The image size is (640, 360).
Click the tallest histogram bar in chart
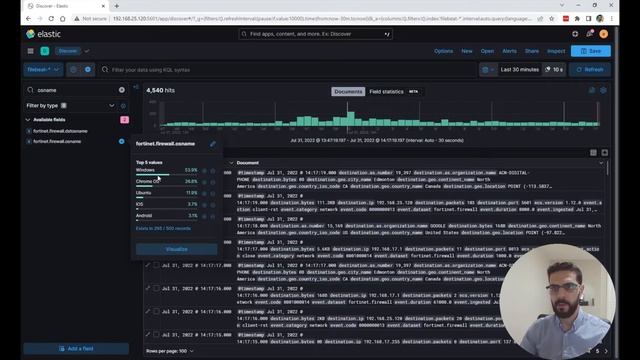point(351,118)
